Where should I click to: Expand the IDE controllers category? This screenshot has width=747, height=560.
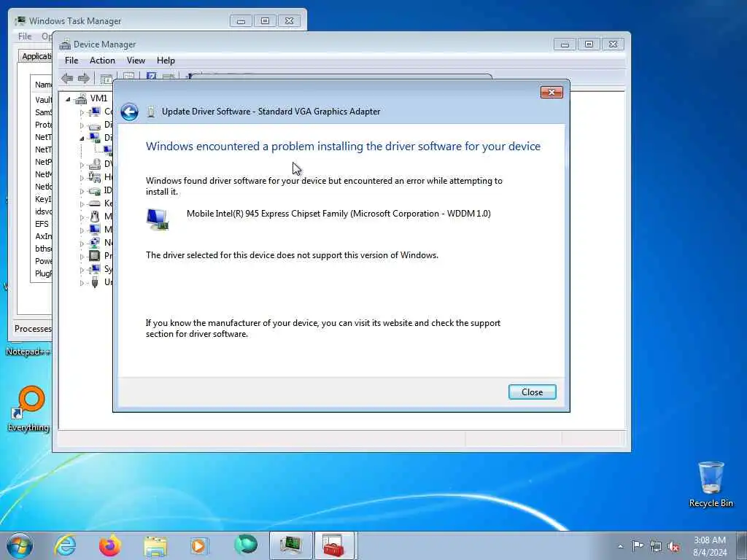[x=82, y=192]
